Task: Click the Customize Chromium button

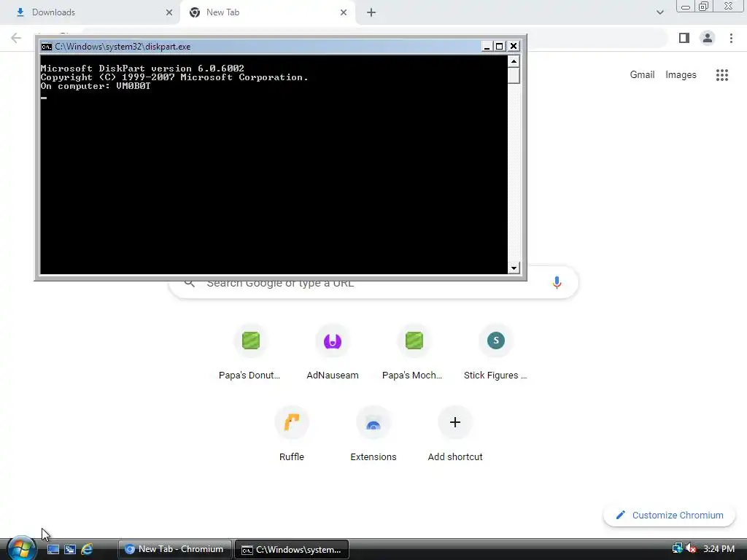Action: [670, 516]
